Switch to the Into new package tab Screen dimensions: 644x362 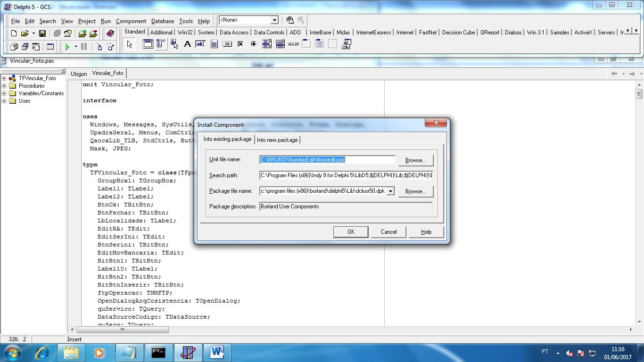tap(277, 140)
